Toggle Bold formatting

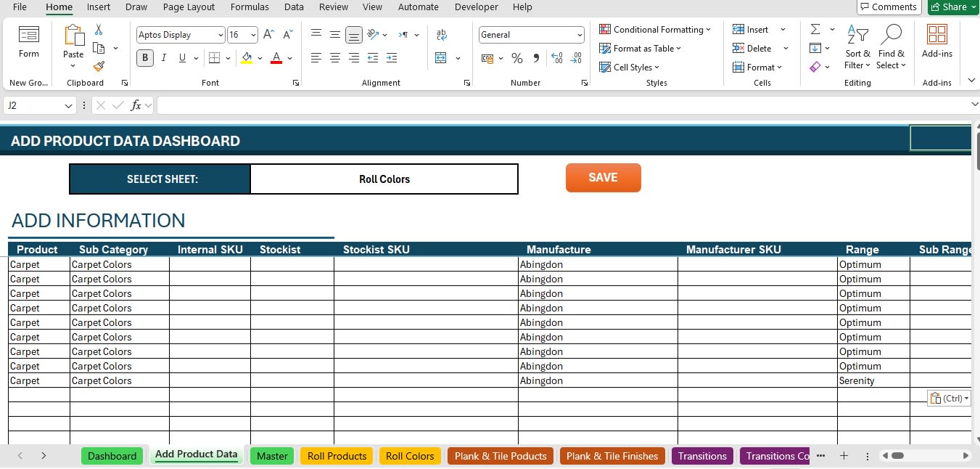(145, 58)
